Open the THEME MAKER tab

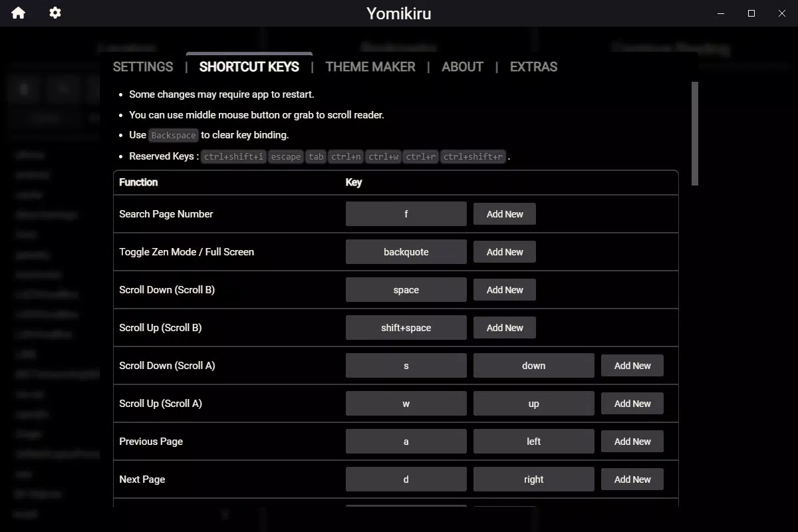[370, 66]
